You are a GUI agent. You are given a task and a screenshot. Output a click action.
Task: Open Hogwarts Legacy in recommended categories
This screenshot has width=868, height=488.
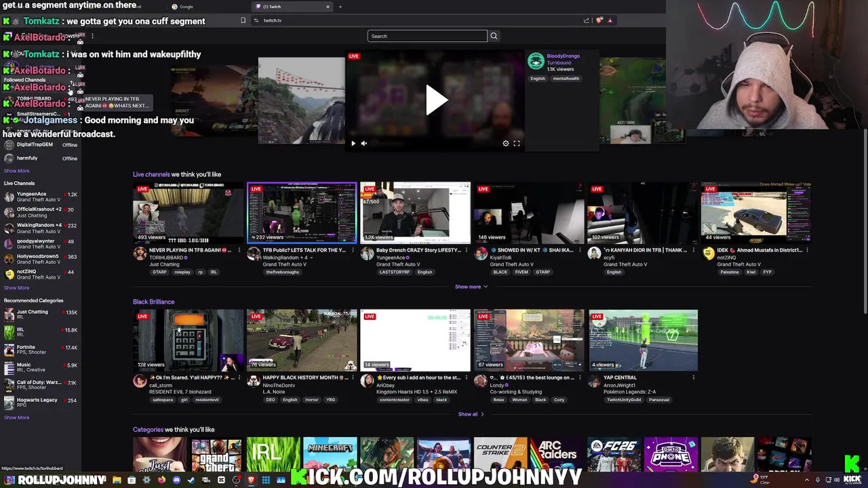pyautogui.click(x=39, y=403)
